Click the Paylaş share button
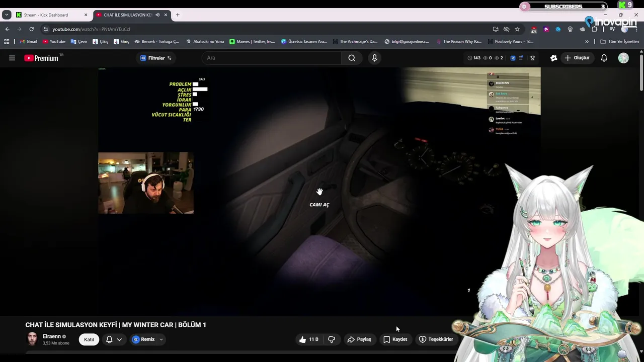This screenshot has height=362, width=644. coord(359,339)
